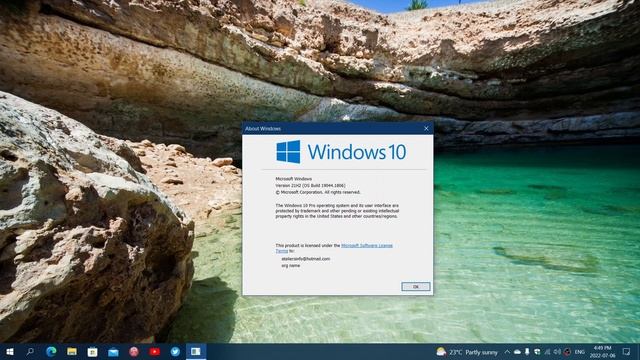640x360 pixels.
Task: Click the 'org name' text
Action: pos(291,266)
